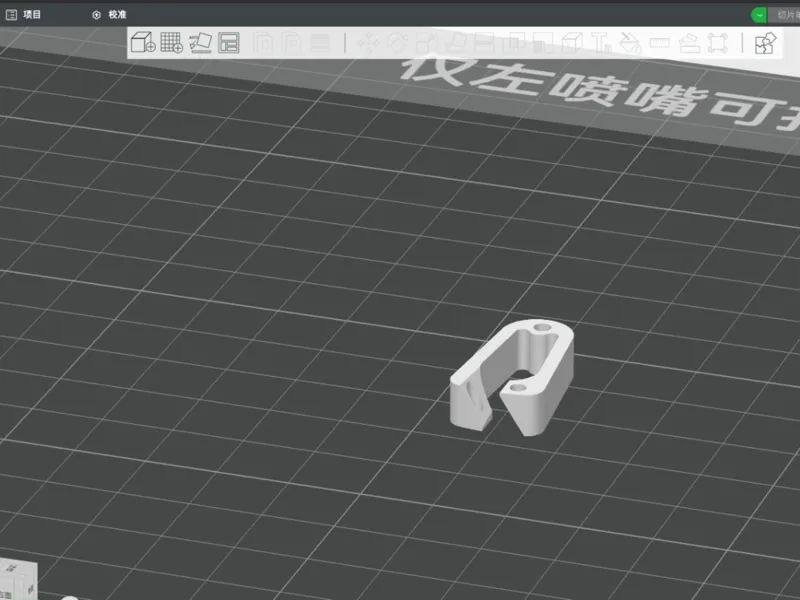Open the Assembly view puzzle icon

(x=765, y=43)
